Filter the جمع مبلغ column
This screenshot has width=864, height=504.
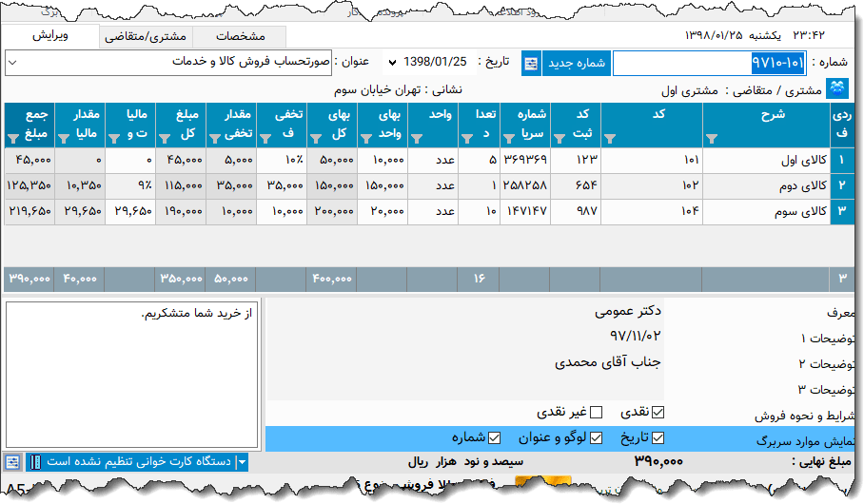pyautogui.click(x=13, y=139)
